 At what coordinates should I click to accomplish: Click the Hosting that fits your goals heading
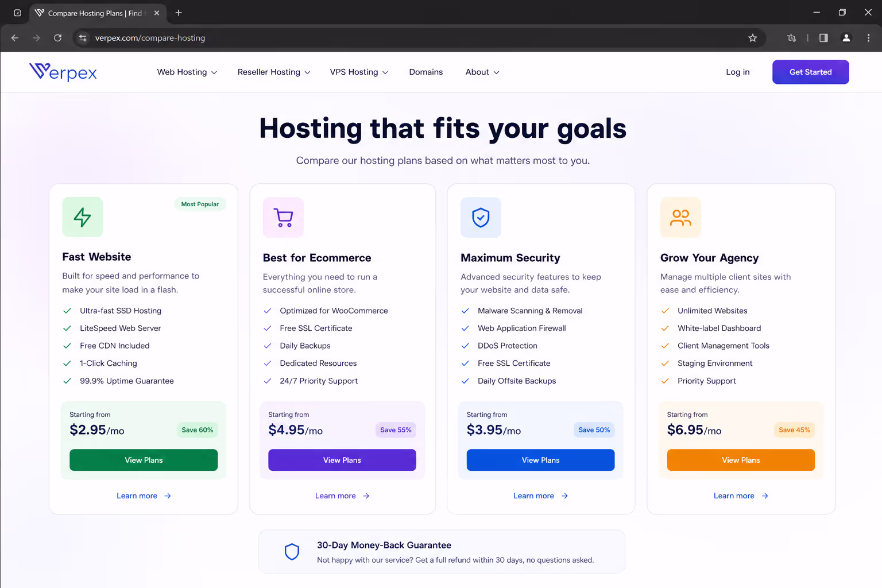pyautogui.click(x=443, y=129)
